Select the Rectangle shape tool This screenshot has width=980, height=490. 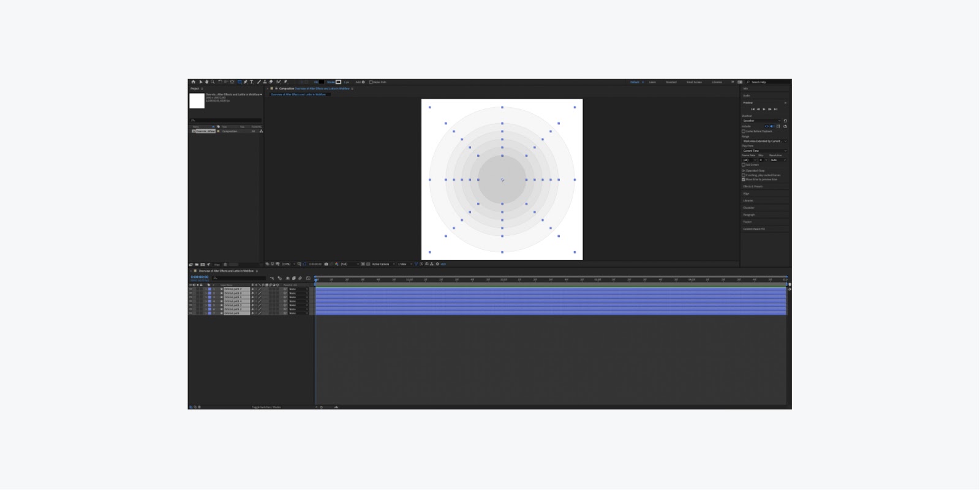tap(239, 82)
